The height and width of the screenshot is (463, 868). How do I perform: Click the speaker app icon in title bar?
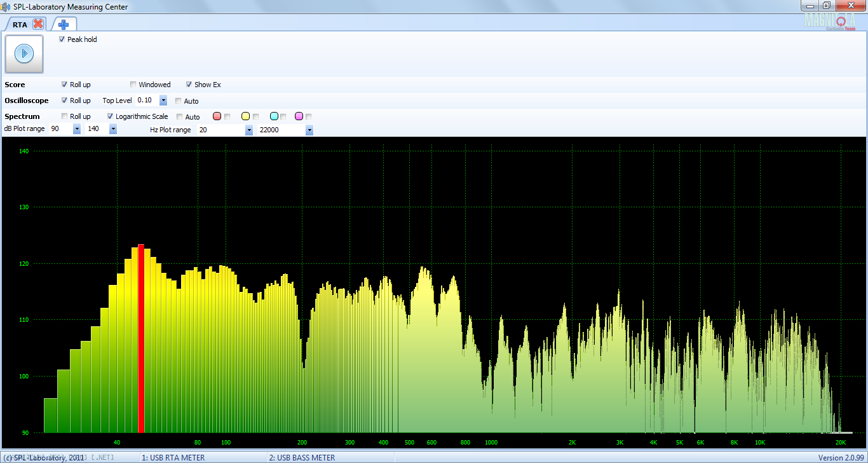(6, 7)
